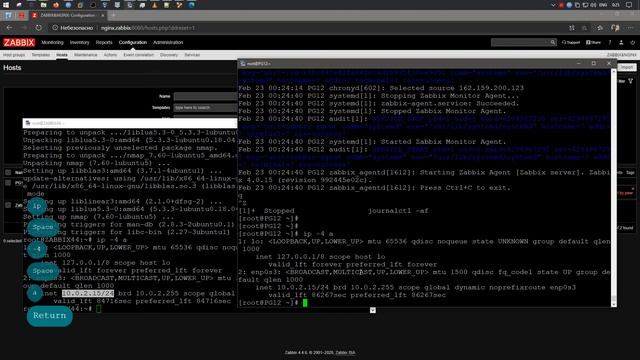Open the browser favorites icon

tap(600, 28)
